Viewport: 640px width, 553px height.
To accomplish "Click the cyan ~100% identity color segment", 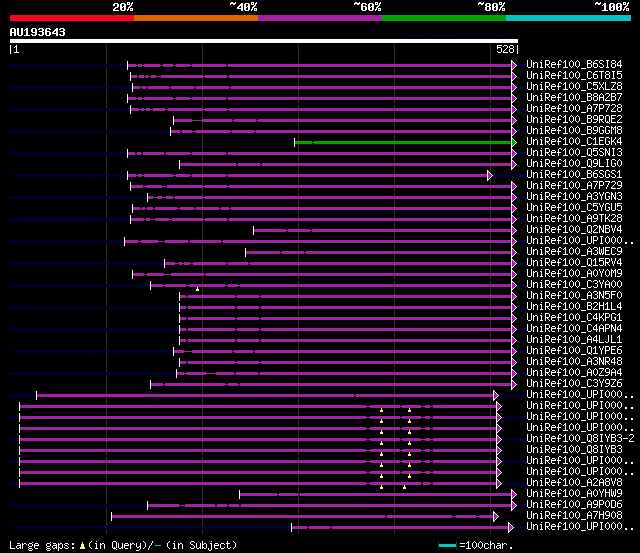I will tap(568, 18).
